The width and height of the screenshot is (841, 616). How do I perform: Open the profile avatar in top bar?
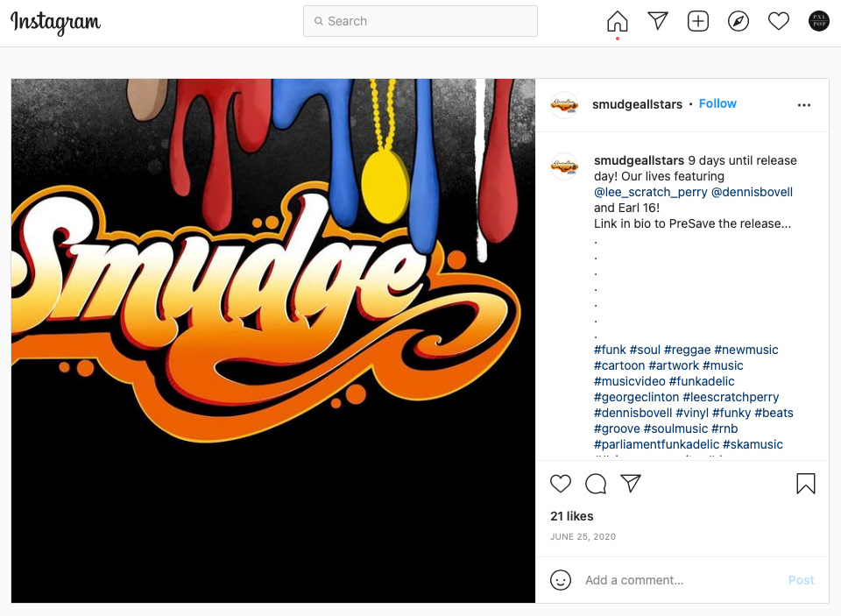coord(818,21)
